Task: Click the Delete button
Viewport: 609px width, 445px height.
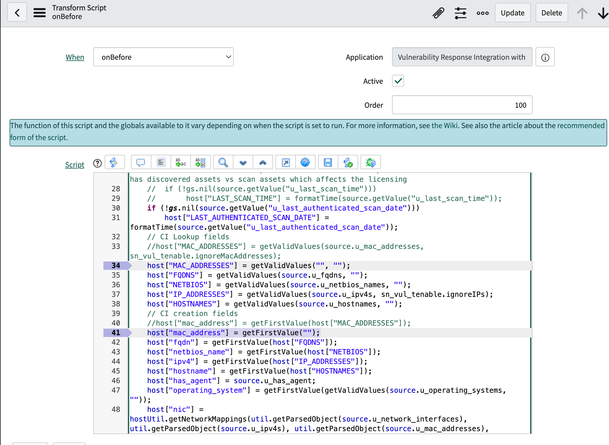Action: pos(552,13)
